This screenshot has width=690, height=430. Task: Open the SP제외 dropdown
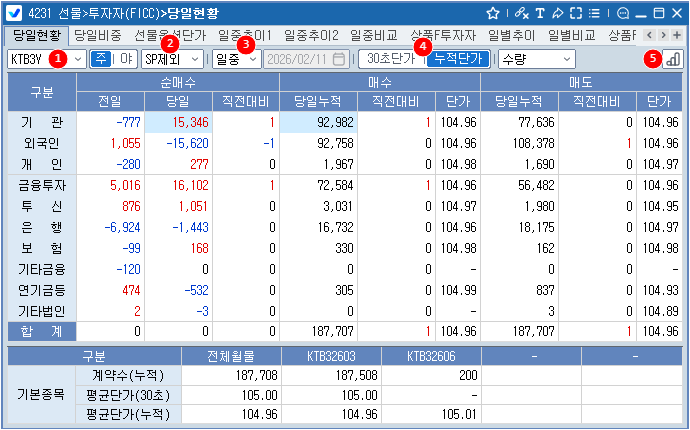coord(194,59)
